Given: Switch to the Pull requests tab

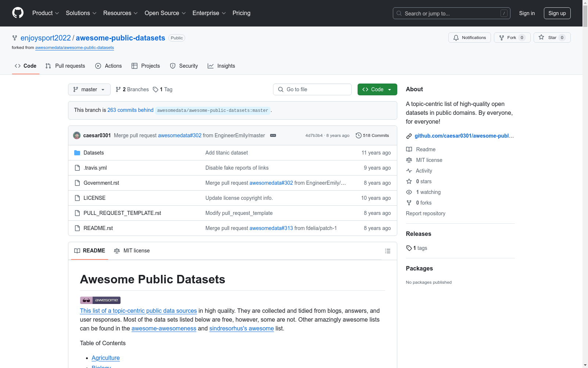Looking at the screenshot, I should (65, 66).
